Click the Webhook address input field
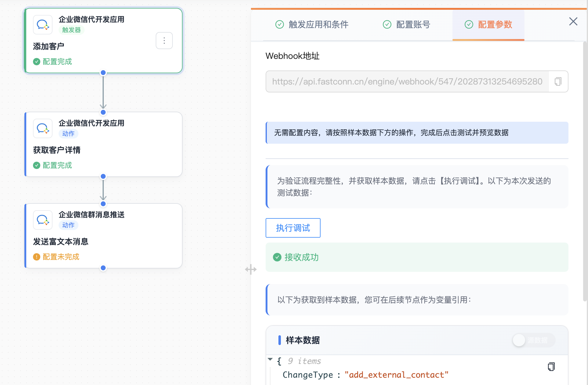The image size is (588, 385). 407,81
